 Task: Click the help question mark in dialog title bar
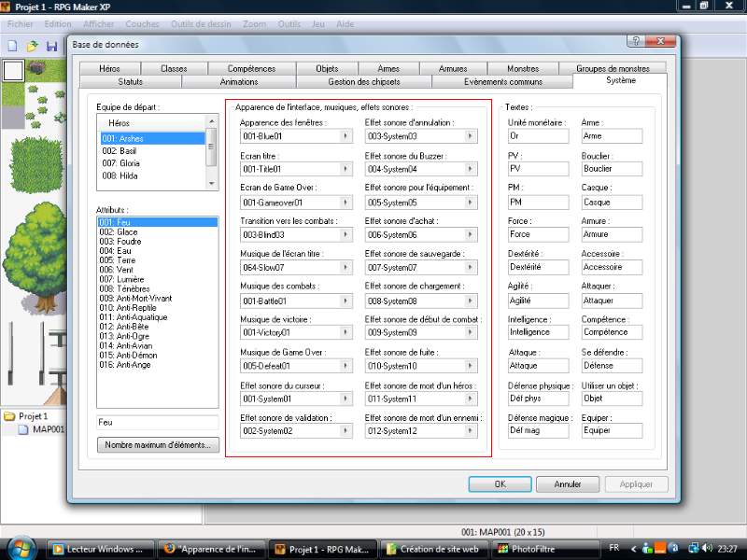[634, 43]
